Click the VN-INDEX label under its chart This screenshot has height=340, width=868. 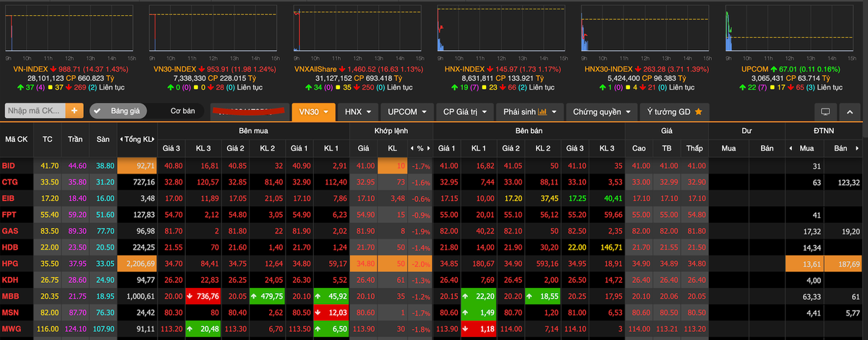(x=30, y=69)
